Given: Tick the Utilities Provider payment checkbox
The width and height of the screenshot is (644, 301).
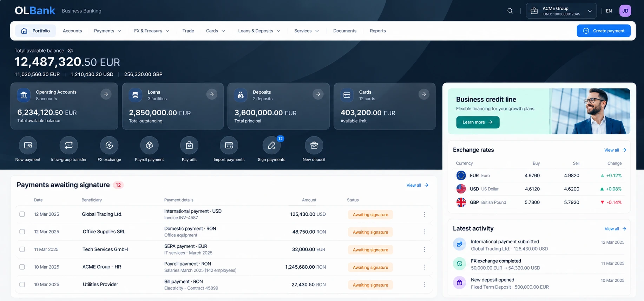Looking at the screenshot, I should (x=22, y=285).
